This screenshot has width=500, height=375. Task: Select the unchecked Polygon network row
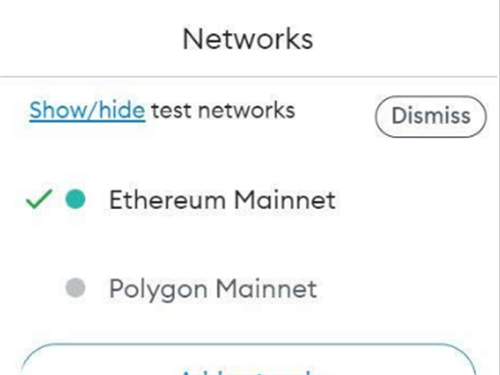248,288
